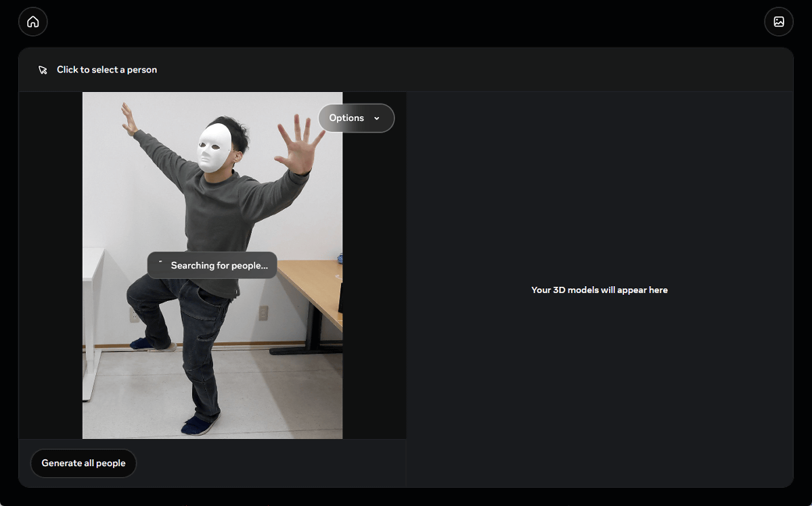Go to the home screen via house icon

pos(32,22)
